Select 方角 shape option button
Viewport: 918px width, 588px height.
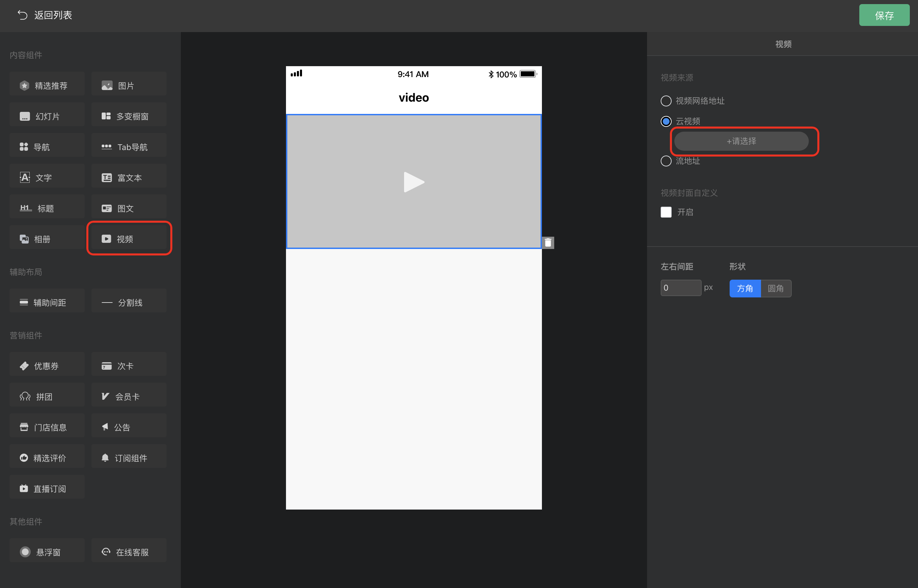coord(745,288)
